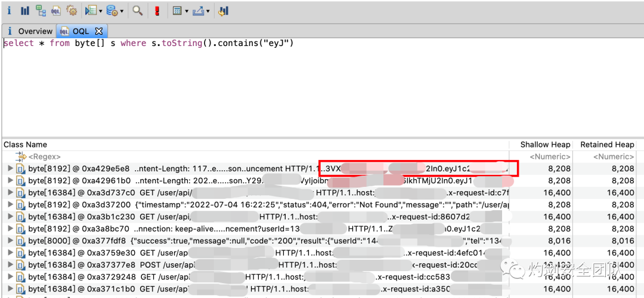This screenshot has height=298, width=644.
Task: Select the row text byte[16384] @ 0xa3729248
Action: pos(82,277)
